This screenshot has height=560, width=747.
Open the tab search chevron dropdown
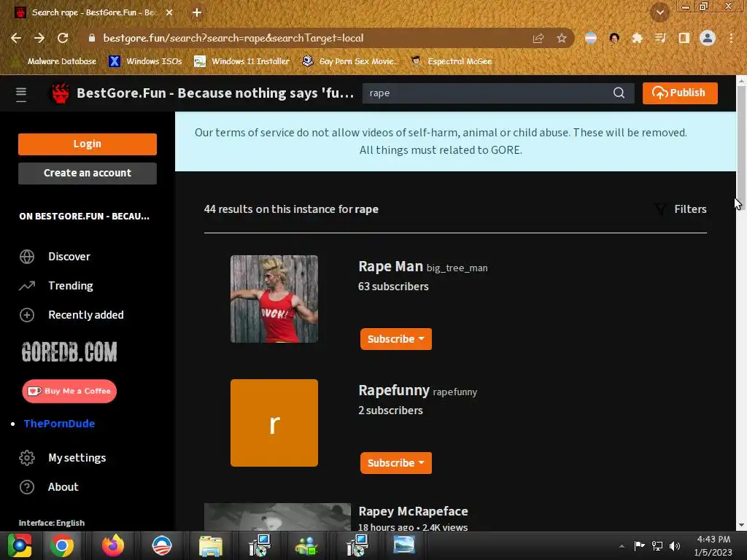pos(659,12)
